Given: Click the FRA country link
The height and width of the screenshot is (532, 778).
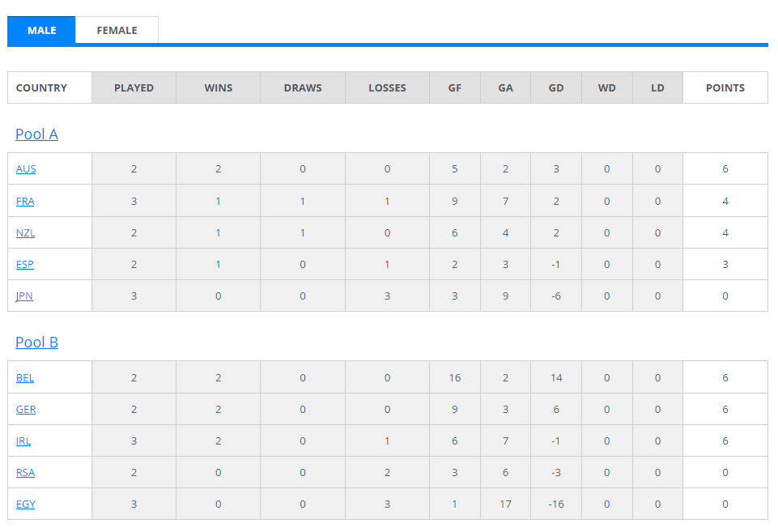Looking at the screenshot, I should 25,202.
